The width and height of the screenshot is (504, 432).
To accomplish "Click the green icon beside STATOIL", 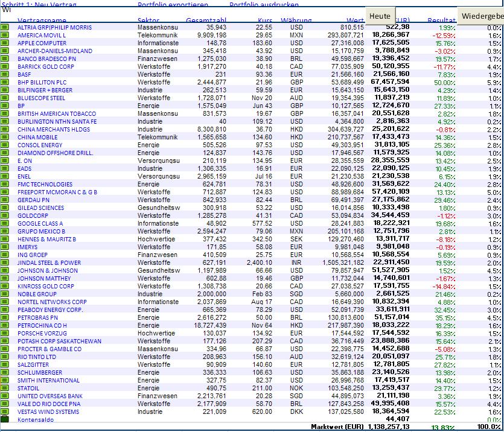I will tap(4, 388).
